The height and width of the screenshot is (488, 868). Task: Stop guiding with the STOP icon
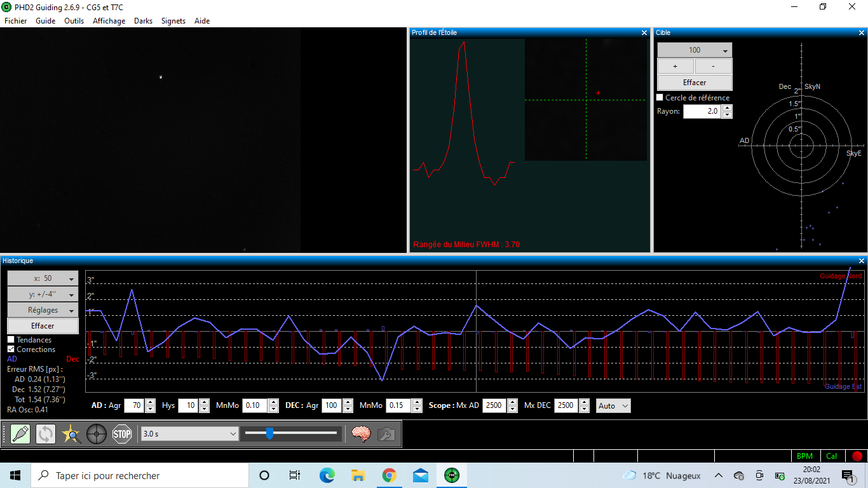pos(122,434)
